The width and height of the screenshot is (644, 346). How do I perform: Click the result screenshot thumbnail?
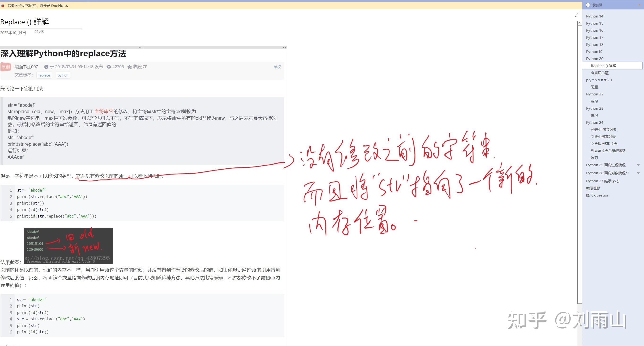tap(68, 246)
